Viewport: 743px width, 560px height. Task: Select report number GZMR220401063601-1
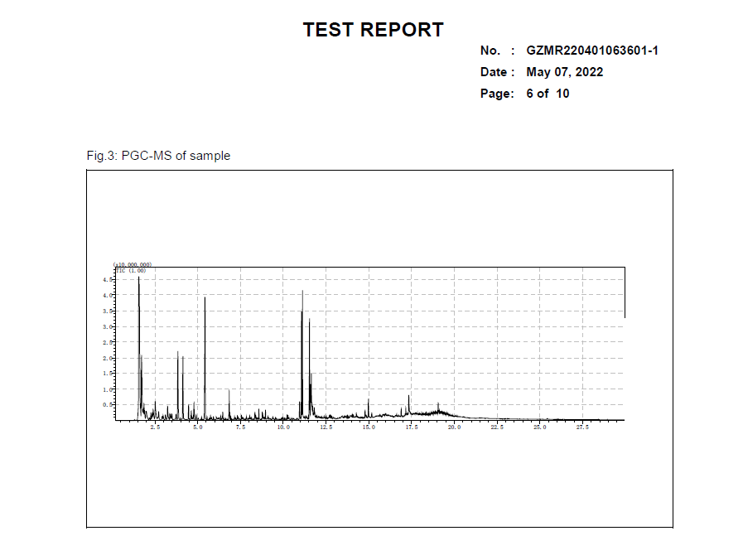pyautogui.click(x=592, y=51)
